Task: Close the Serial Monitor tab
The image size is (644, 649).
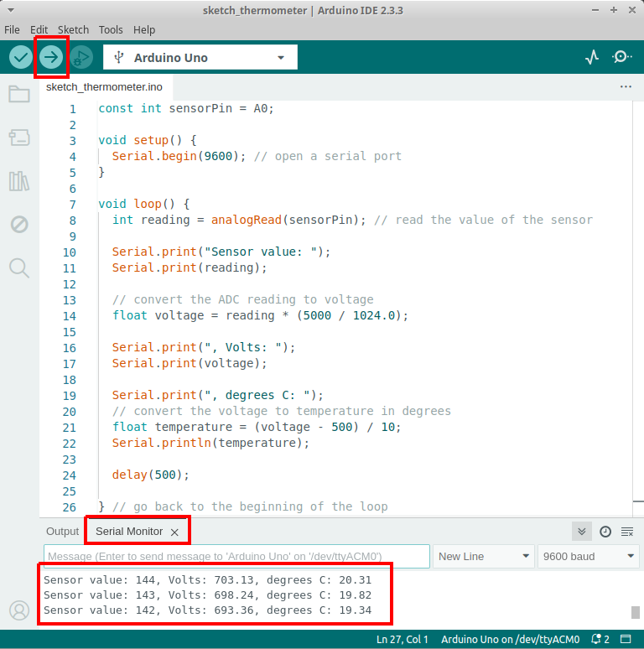Action: coord(174,532)
